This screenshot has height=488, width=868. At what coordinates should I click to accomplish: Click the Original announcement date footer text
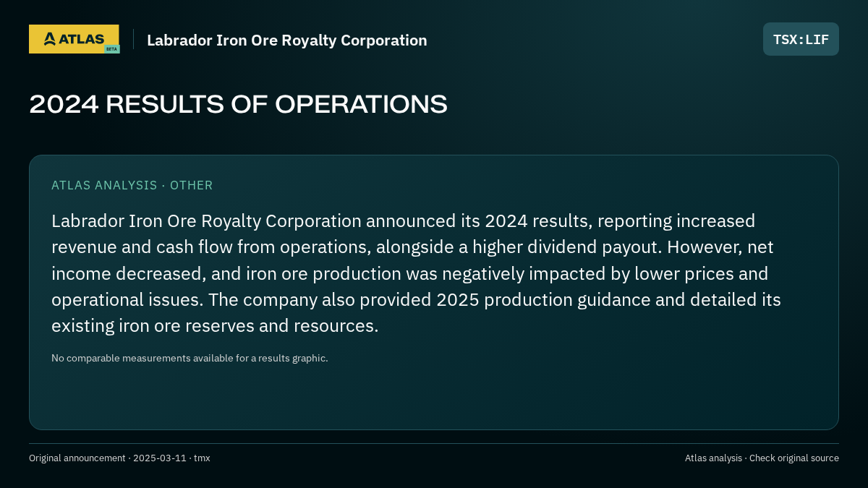point(119,458)
